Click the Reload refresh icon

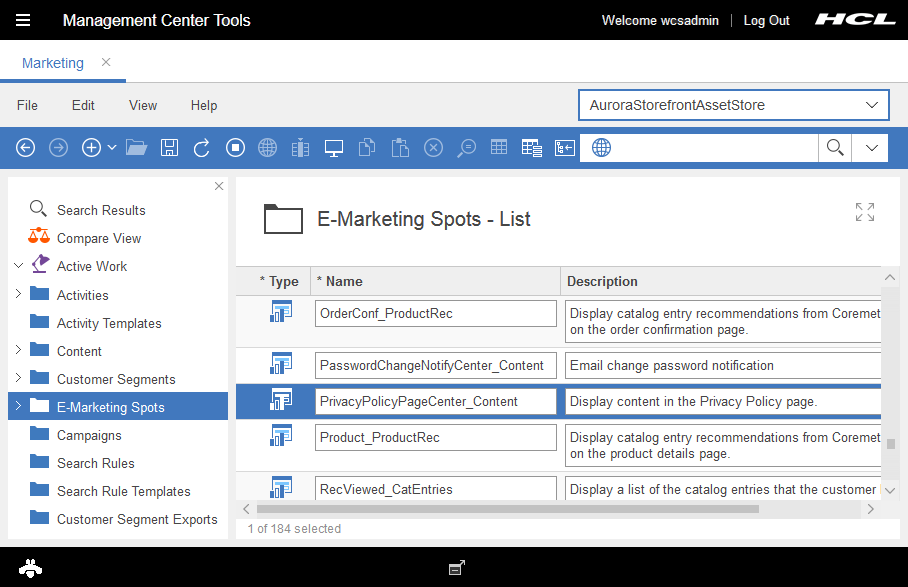coord(201,148)
